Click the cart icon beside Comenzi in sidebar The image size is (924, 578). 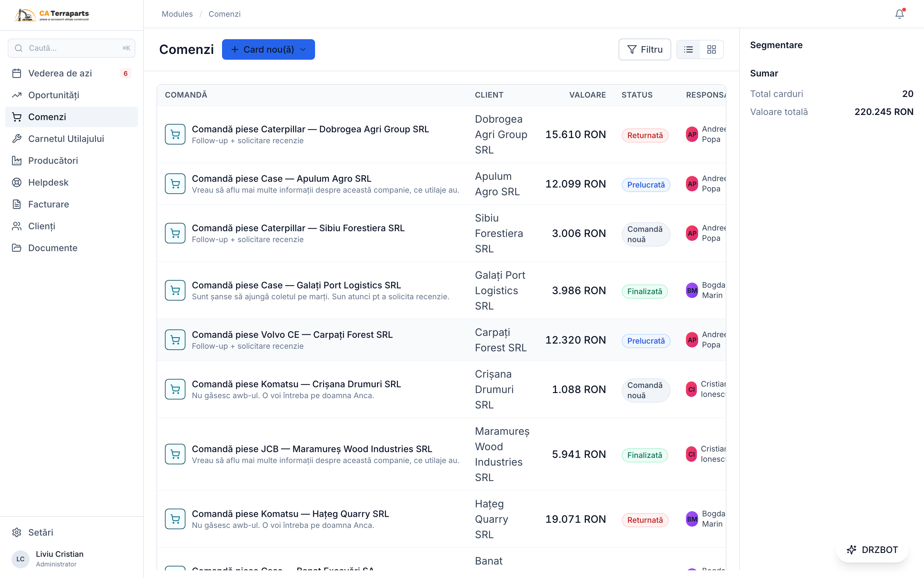point(17,117)
